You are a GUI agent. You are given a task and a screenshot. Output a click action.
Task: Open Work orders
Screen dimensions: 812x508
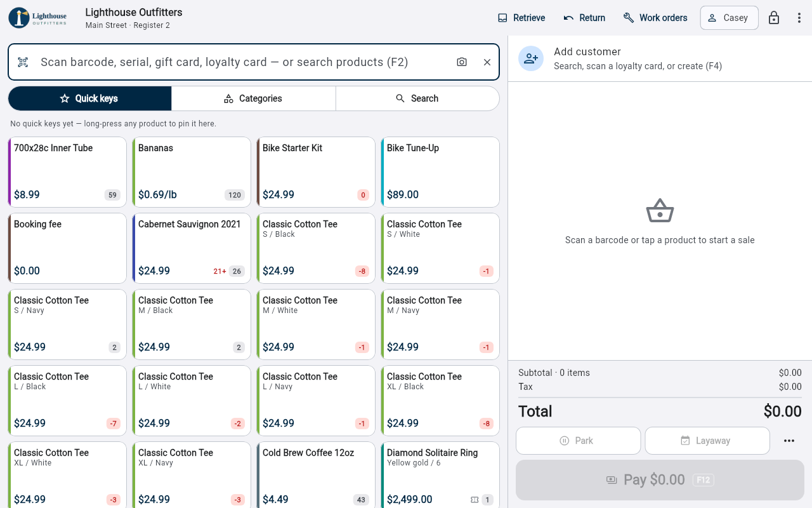pyautogui.click(x=655, y=18)
